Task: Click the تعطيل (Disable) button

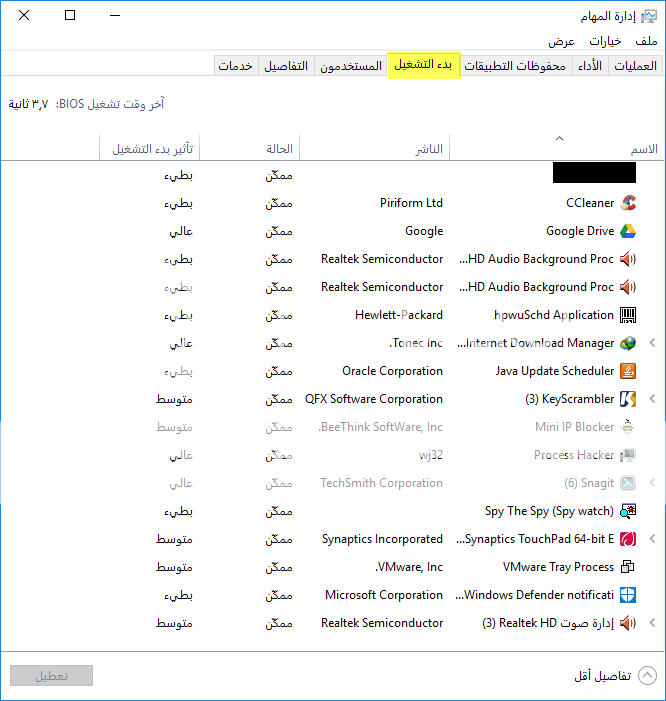Action: coord(51,676)
